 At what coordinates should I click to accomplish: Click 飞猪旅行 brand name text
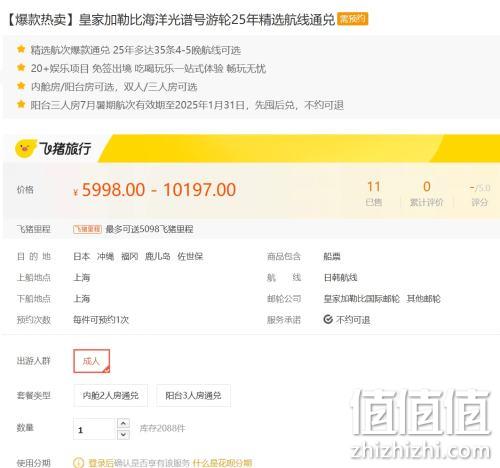coord(65,148)
